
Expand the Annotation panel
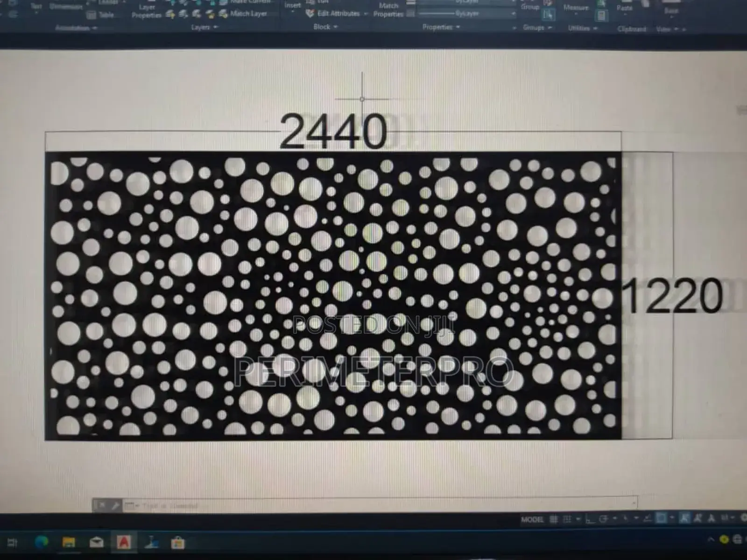(76, 28)
